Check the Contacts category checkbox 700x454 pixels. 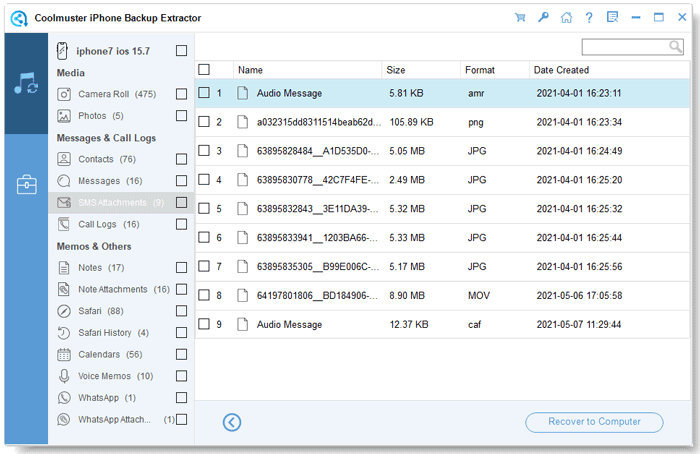181,159
